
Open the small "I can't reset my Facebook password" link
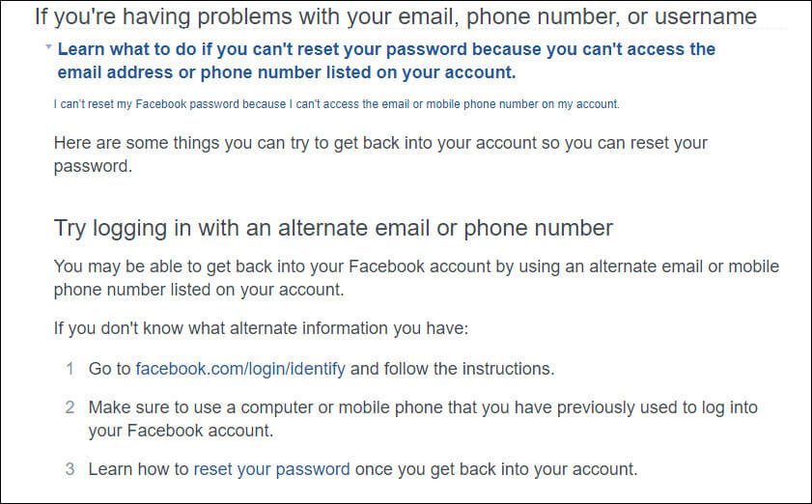click(x=336, y=104)
